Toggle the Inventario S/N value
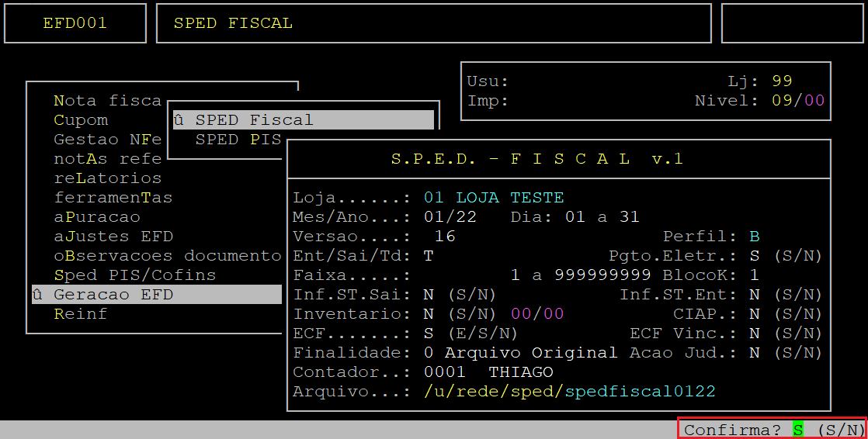This screenshot has height=439, width=868. point(429,313)
